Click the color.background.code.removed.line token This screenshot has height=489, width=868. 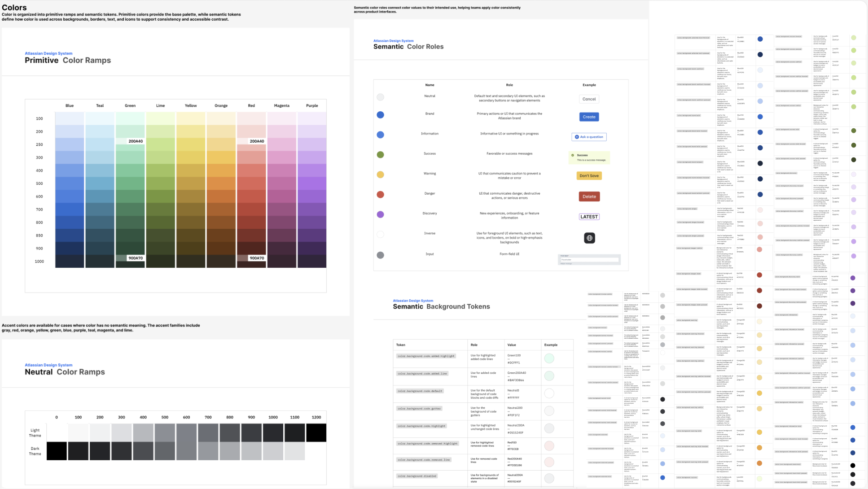pyautogui.click(x=424, y=460)
